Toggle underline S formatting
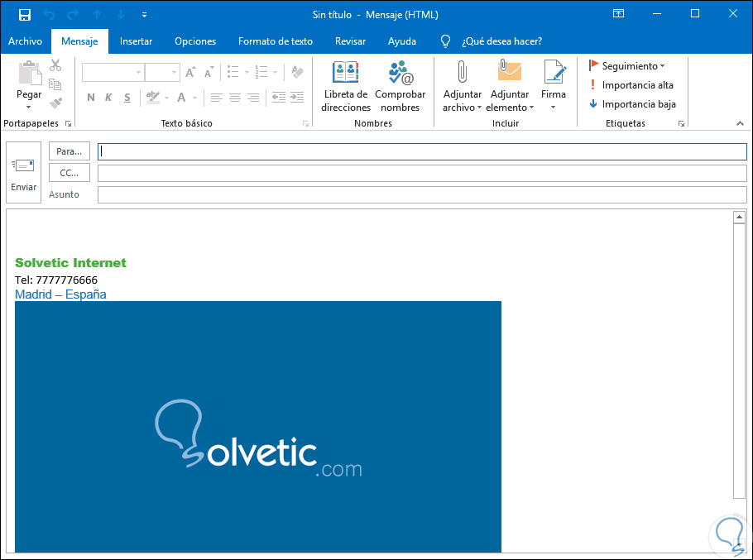 tap(127, 98)
